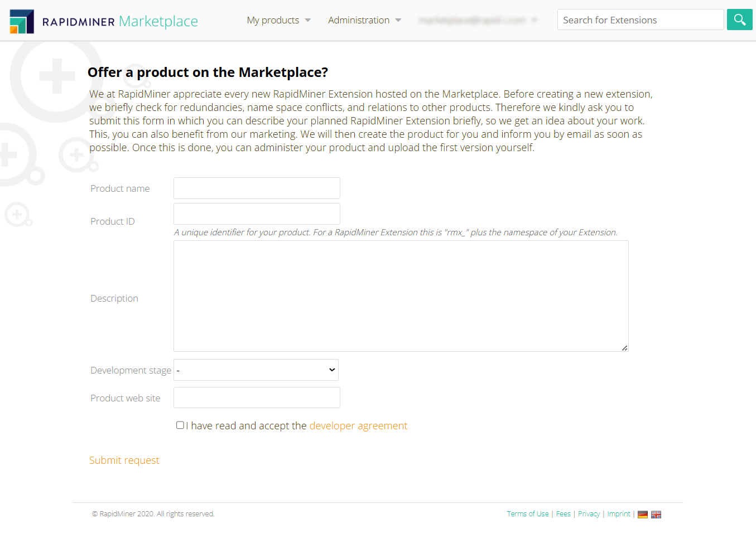
Task: Open the Privacy page
Action: (589, 513)
